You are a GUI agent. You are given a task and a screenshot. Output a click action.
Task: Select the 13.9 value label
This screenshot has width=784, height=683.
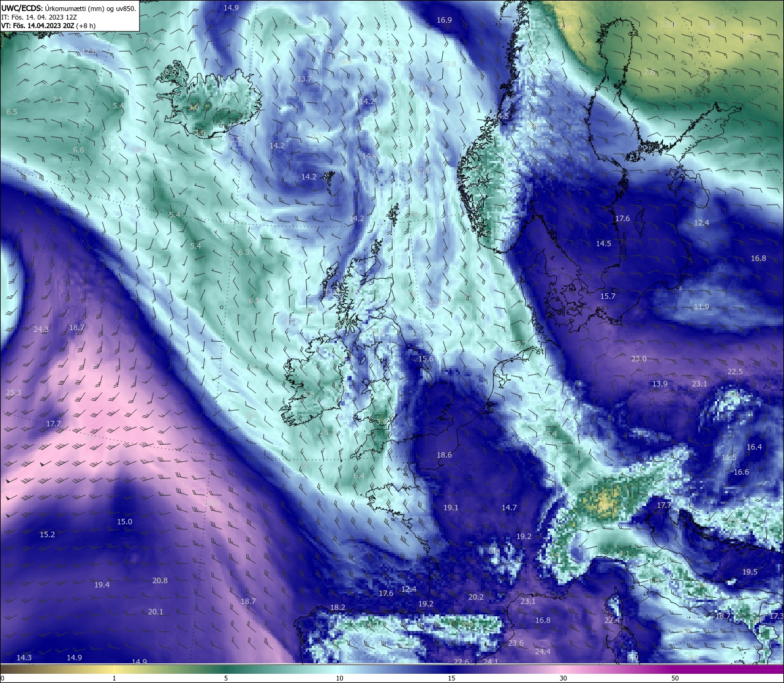pyautogui.click(x=660, y=384)
